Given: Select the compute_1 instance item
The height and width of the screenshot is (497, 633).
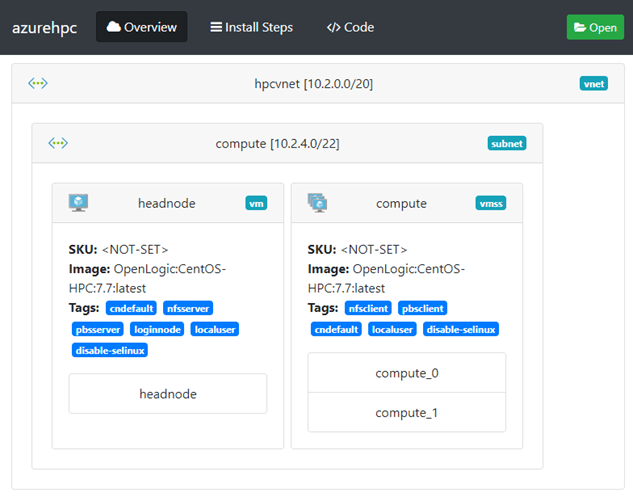Looking at the screenshot, I should 406,413.
